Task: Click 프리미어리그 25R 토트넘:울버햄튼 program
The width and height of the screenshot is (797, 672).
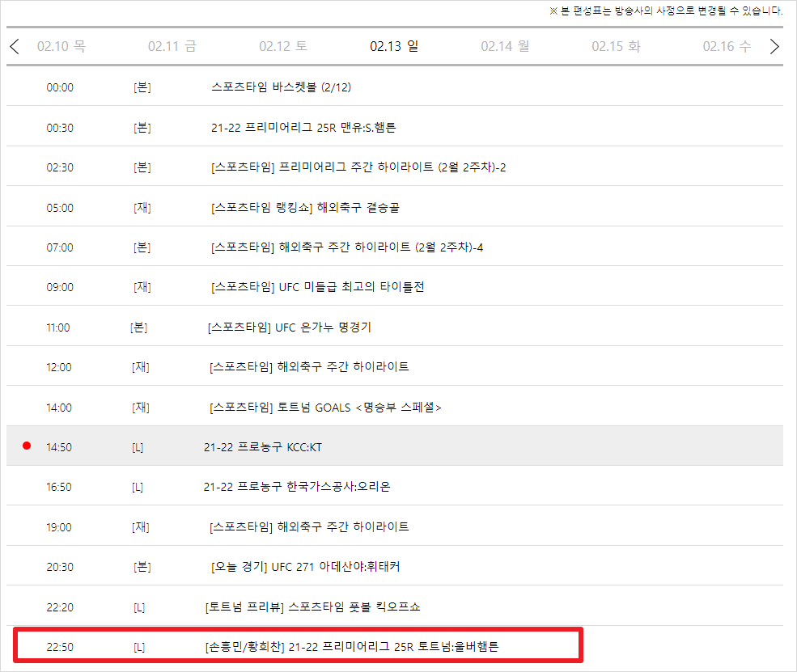Action: coord(352,647)
